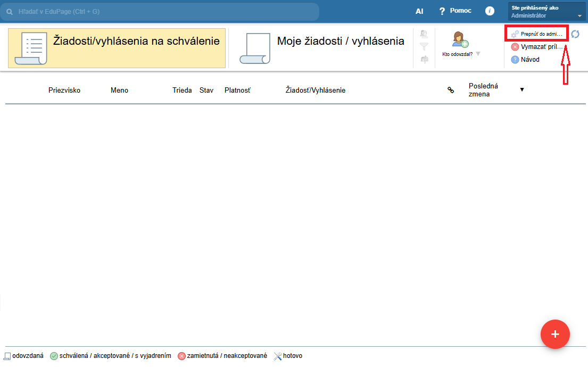This screenshot has width=588, height=367.
Task: Click the greyed people icon above filter
Action: click(x=424, y=34)
